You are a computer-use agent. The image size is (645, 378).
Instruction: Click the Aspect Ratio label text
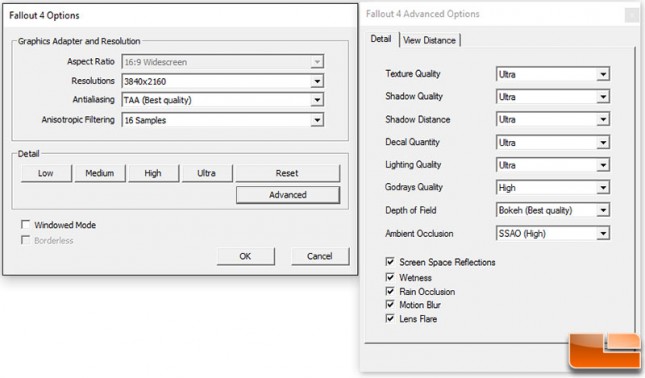pos(90,61)
